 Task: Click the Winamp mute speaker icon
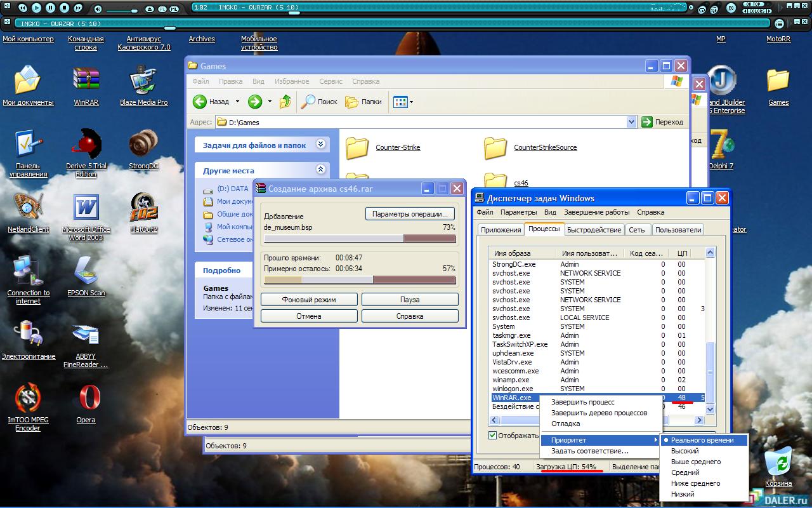coord(98,9)
